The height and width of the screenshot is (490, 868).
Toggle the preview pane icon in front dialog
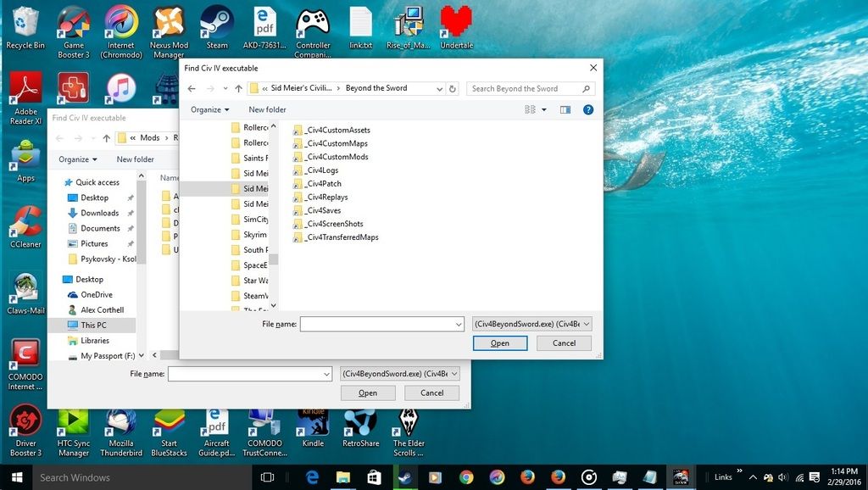[565, 109]
